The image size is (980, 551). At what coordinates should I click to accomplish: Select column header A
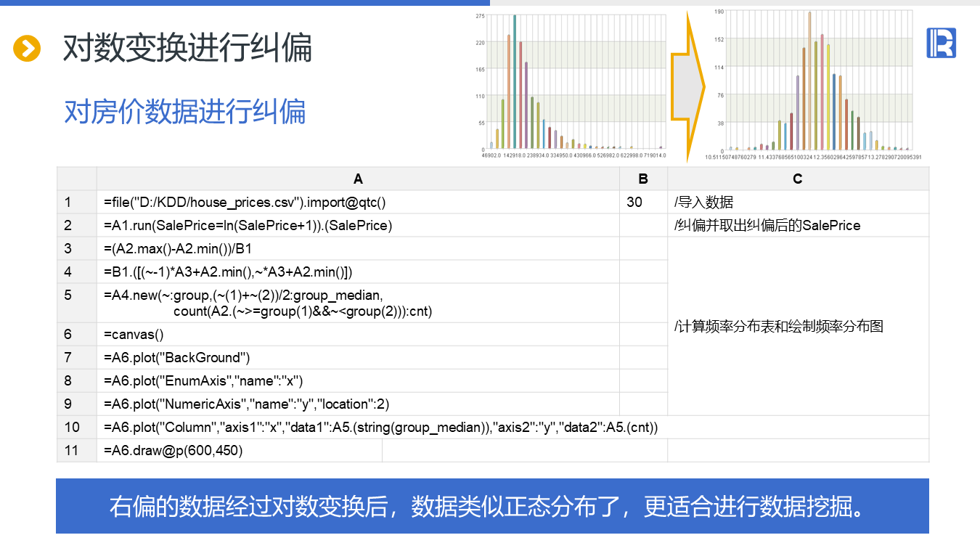(358, 179)
